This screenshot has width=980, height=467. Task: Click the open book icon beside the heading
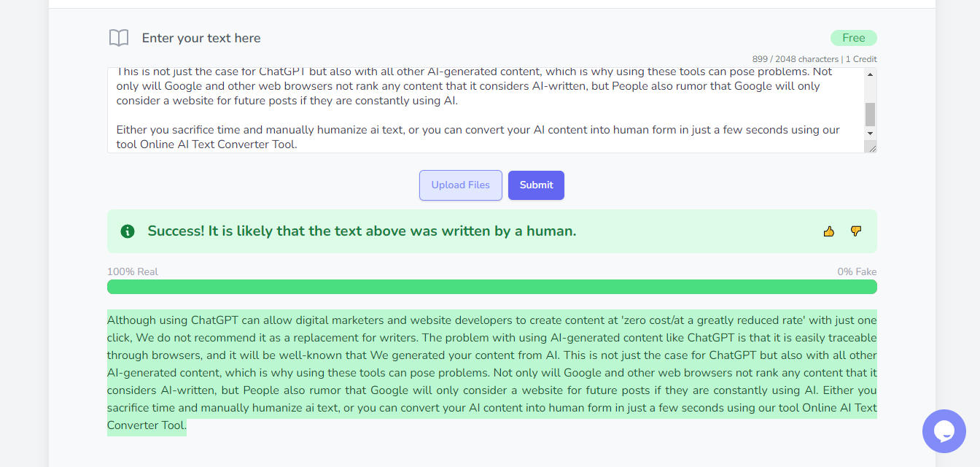click(119, 38)
